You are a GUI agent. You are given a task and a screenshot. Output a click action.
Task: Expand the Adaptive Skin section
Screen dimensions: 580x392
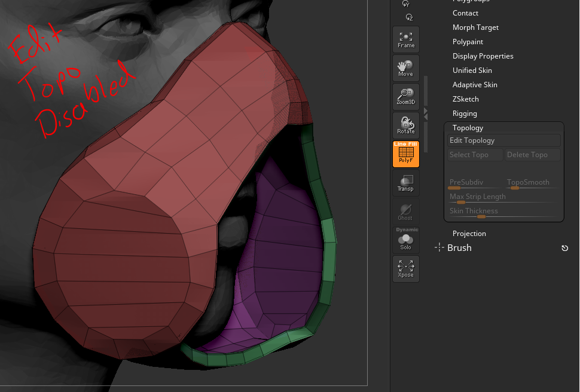[x=475, y=85]
